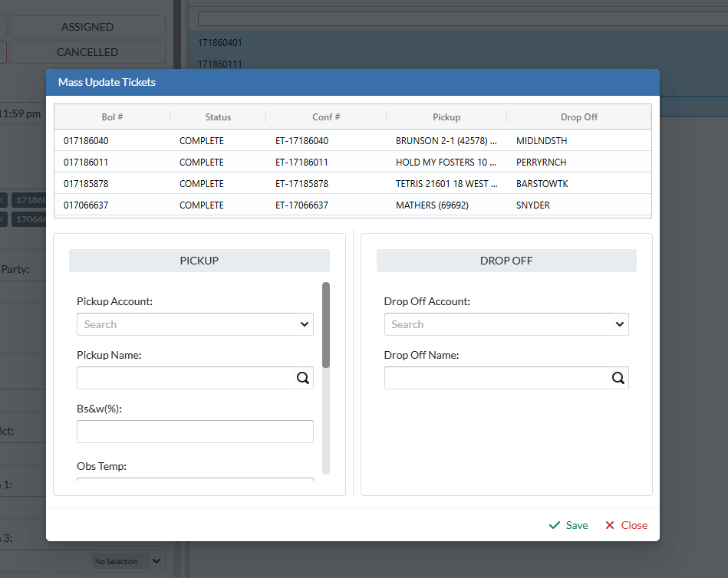Click pickup cell BRUNSON 2-1 (42578)
Image resolution: width=728 pixels, height=578 pixels.
pyautogui.click(x=446, y=140)
